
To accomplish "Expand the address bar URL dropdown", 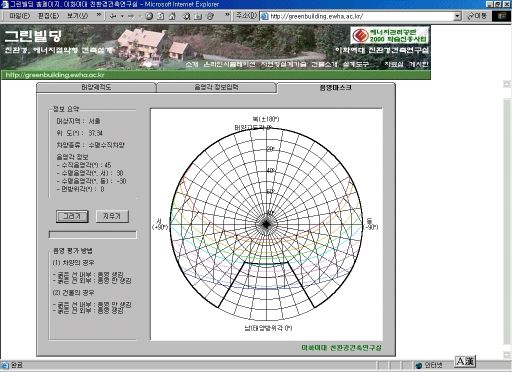I will (x=458, y=16).
